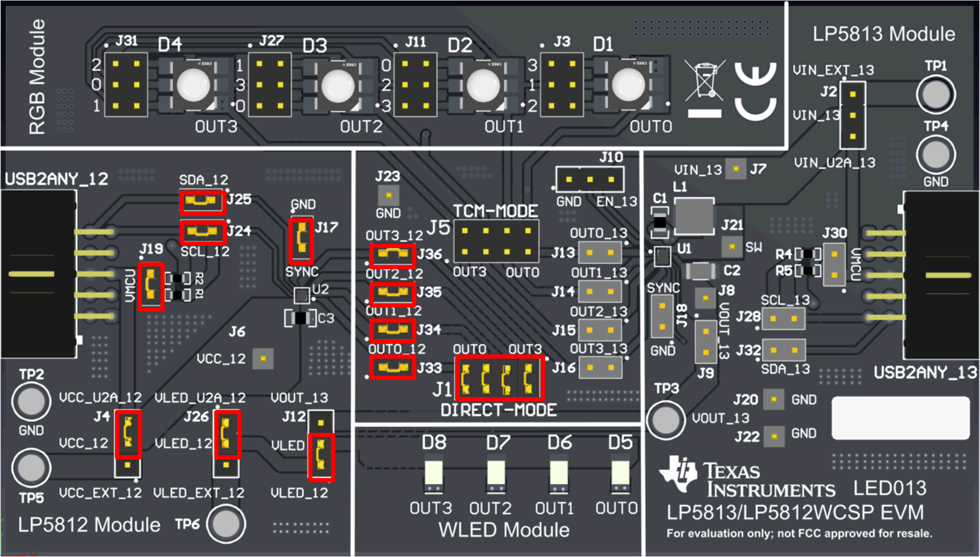Click the J22 GND pad
Image resolution: width=980 pixels, height=557 pixels.
[774, 436]
